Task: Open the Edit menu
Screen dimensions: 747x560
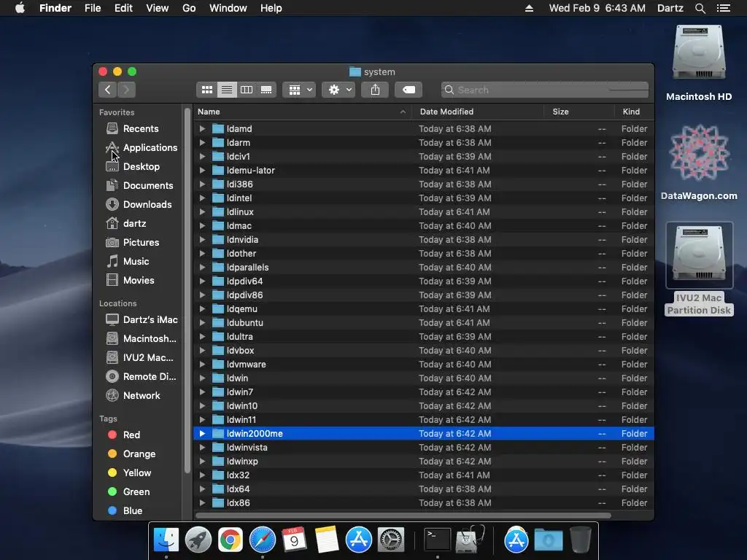Action: click(123, 8)
